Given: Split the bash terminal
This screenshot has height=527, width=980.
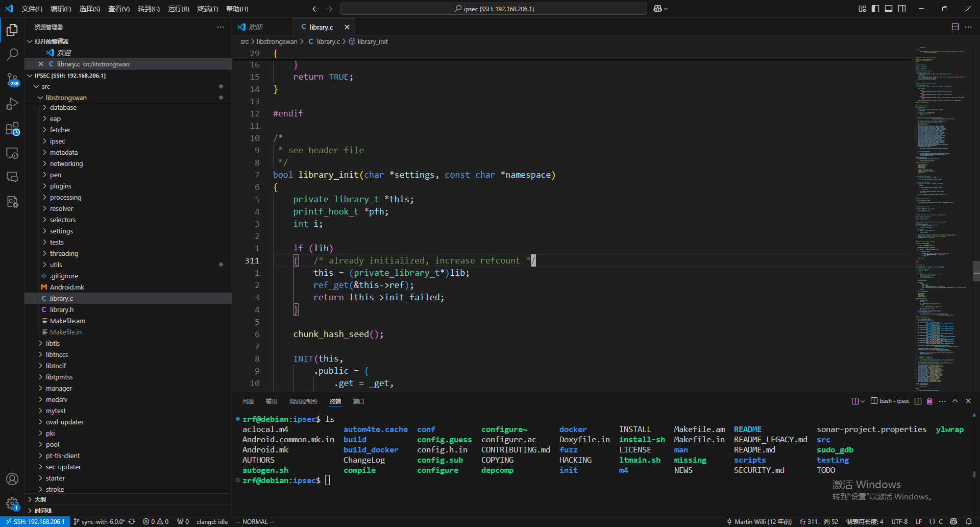Looking at the screenshot, I should tap(918, 401).
